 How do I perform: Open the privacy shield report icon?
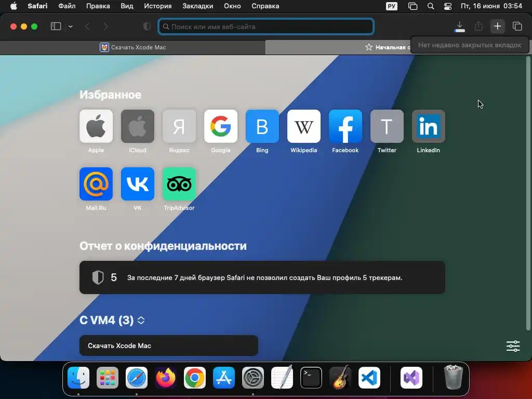[147, 26]
